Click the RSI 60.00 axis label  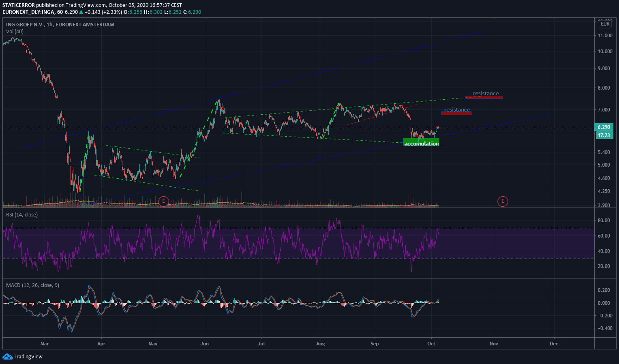click(604, 236)
